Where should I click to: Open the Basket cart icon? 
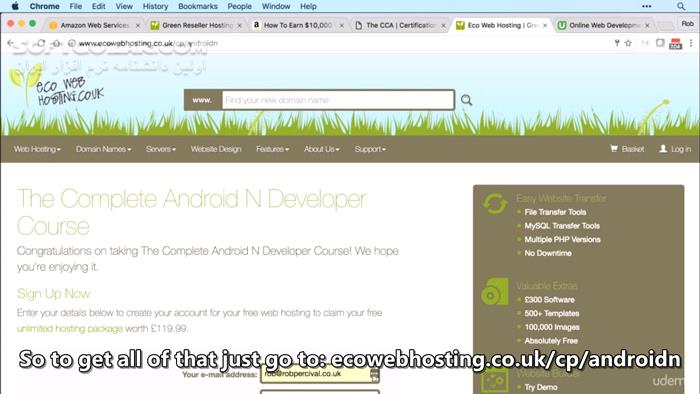614,149
